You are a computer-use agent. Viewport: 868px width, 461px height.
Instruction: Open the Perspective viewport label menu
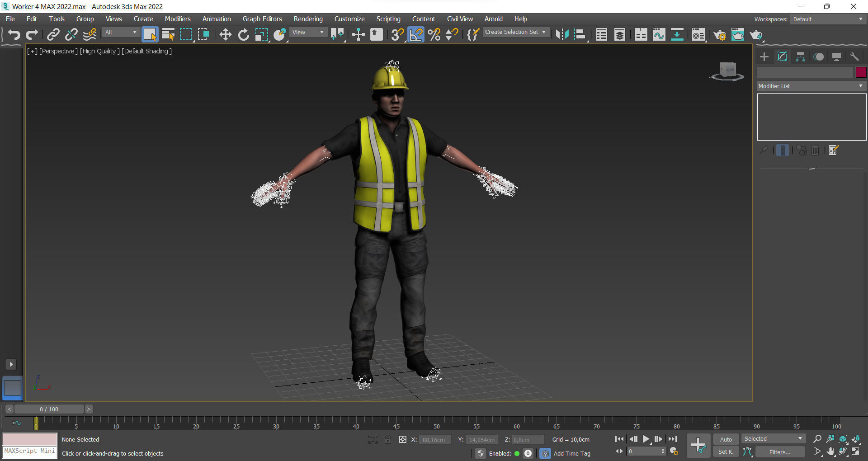58,51
